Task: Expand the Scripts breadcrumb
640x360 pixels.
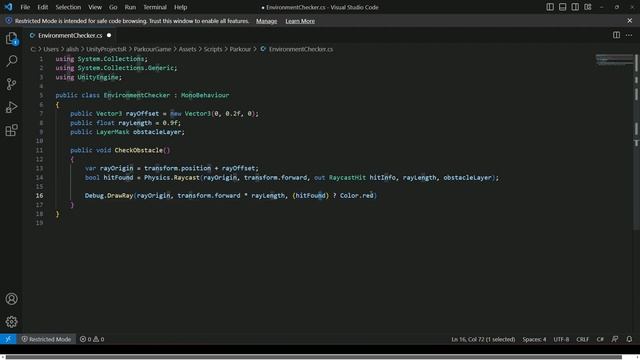Action: (213, 49)
